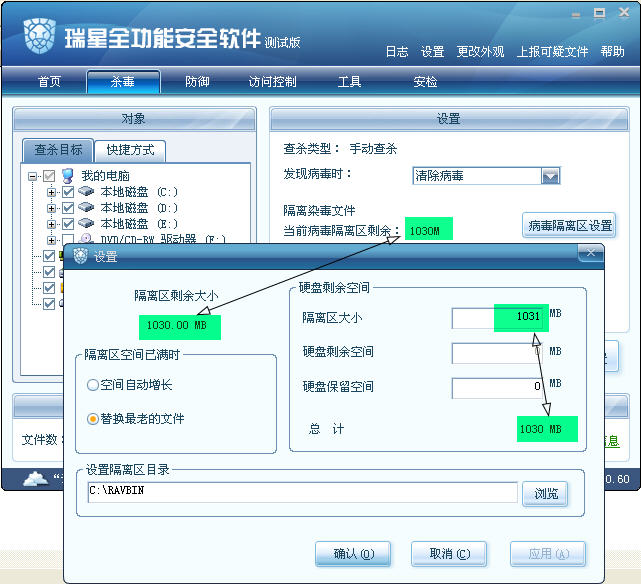
Task: Click the E: local disk drive icon
Action: 86,223
